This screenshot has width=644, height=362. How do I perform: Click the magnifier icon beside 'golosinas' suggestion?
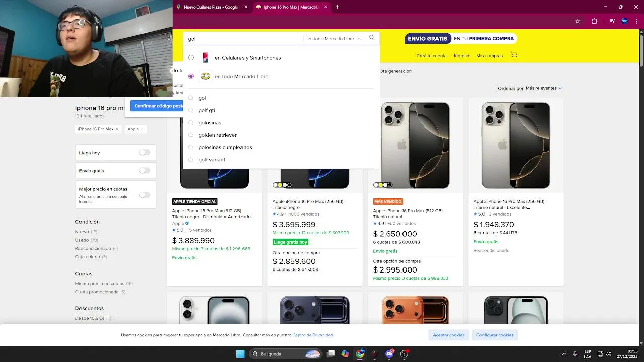[191, 123]
